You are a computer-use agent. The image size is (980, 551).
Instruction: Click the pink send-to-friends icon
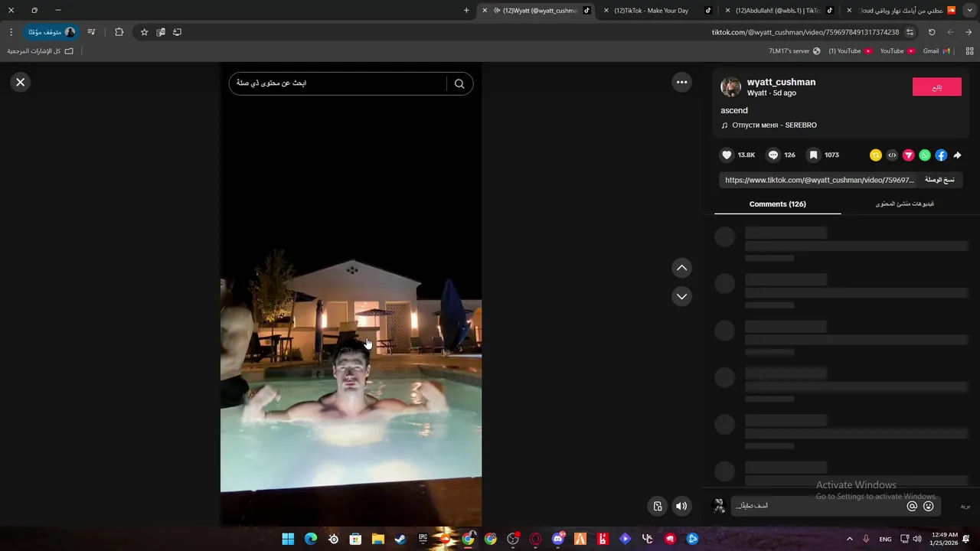pyautogui.click(x=908, y=155)
